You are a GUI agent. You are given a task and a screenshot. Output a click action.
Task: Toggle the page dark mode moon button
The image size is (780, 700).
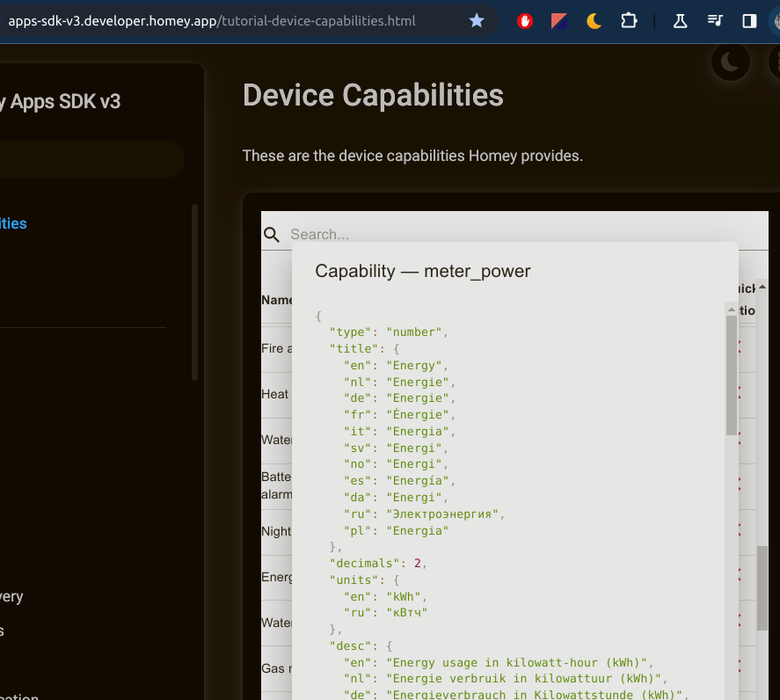tap(730, 62)
